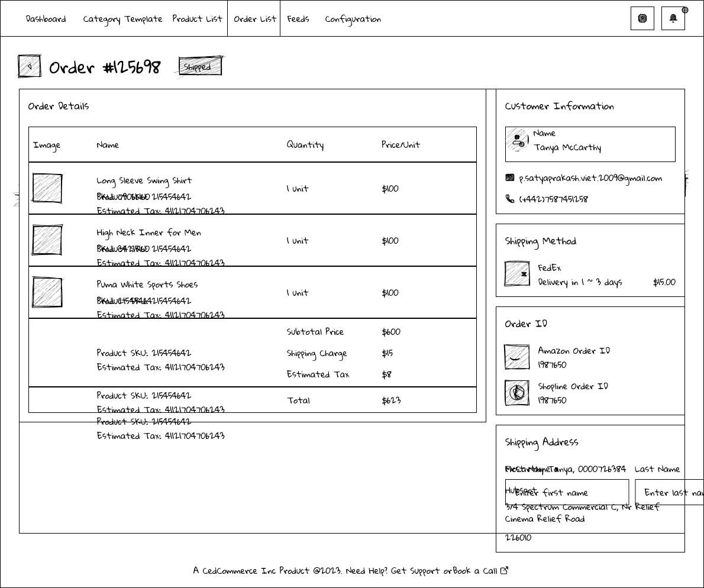Click the Image column header
The image size is (704, 588).
point(47,146)
